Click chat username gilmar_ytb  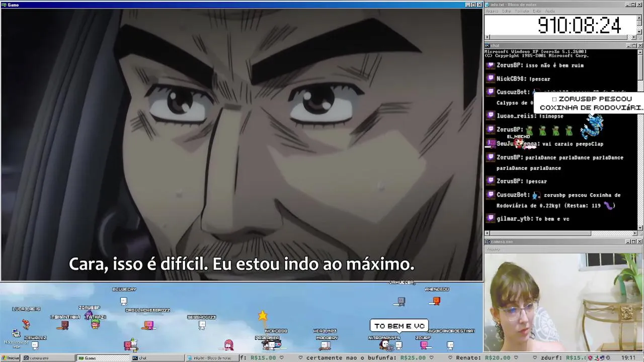coord(514,219)
